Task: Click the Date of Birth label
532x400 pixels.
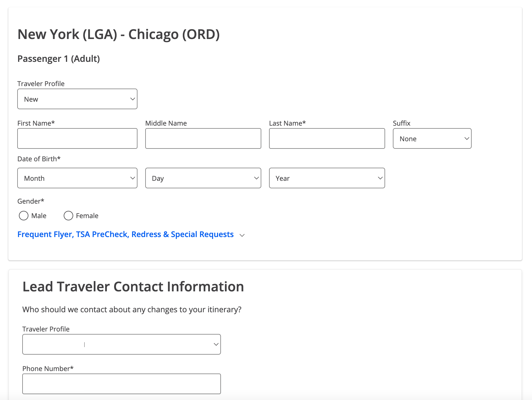Action: 39,159
